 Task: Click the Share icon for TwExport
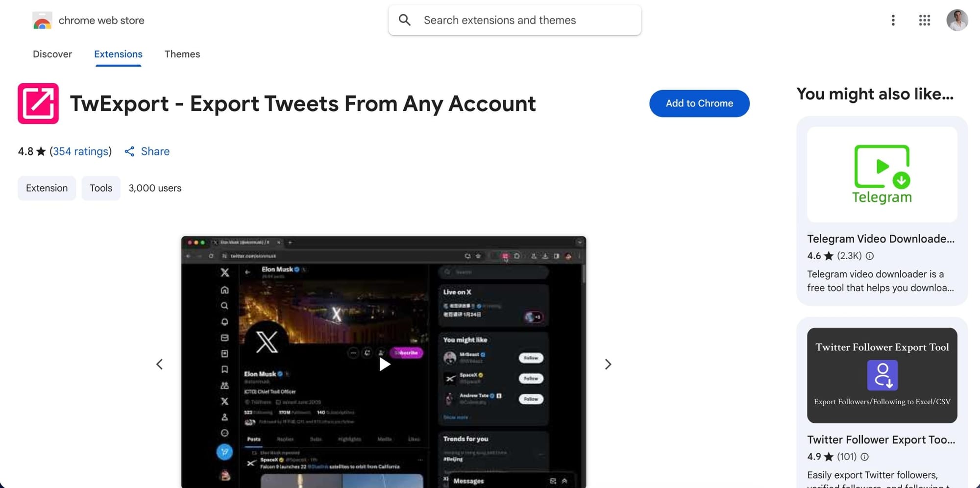pos(129,151)
